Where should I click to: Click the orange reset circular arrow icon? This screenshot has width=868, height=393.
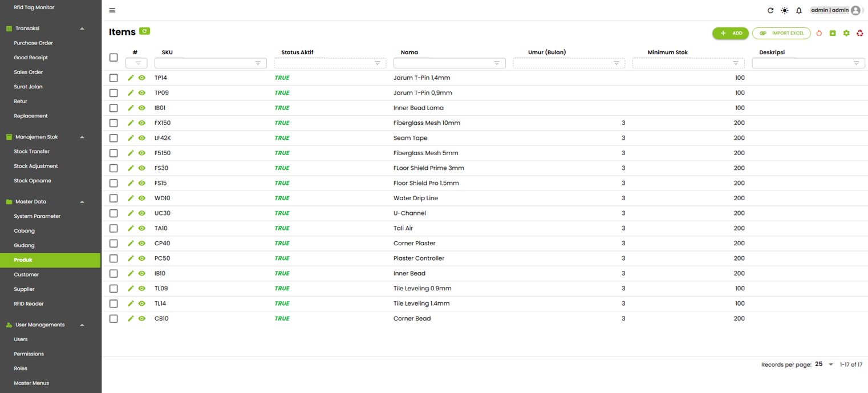click(819, 33)
